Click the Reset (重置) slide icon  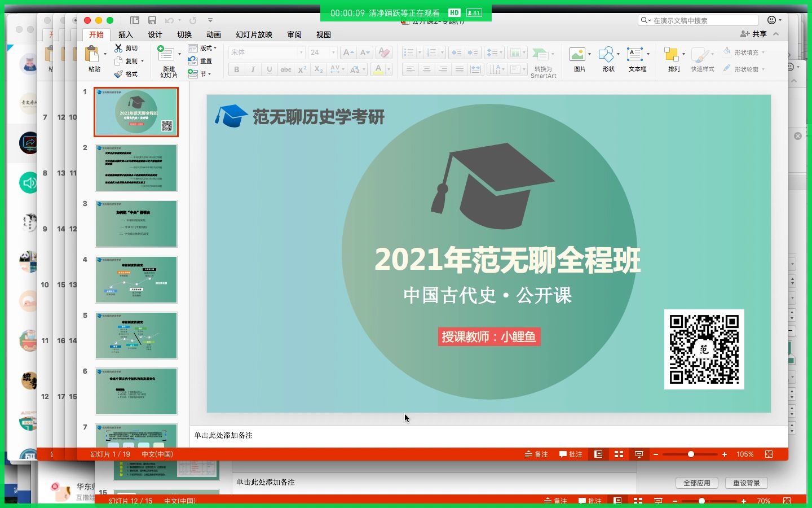click(192, 61)
